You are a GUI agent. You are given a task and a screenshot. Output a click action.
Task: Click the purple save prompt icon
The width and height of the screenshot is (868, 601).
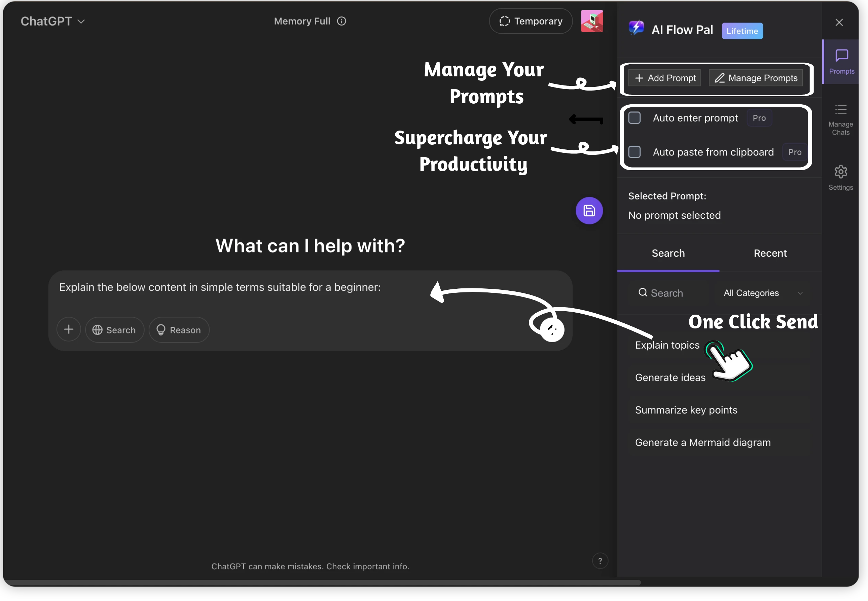589,211
